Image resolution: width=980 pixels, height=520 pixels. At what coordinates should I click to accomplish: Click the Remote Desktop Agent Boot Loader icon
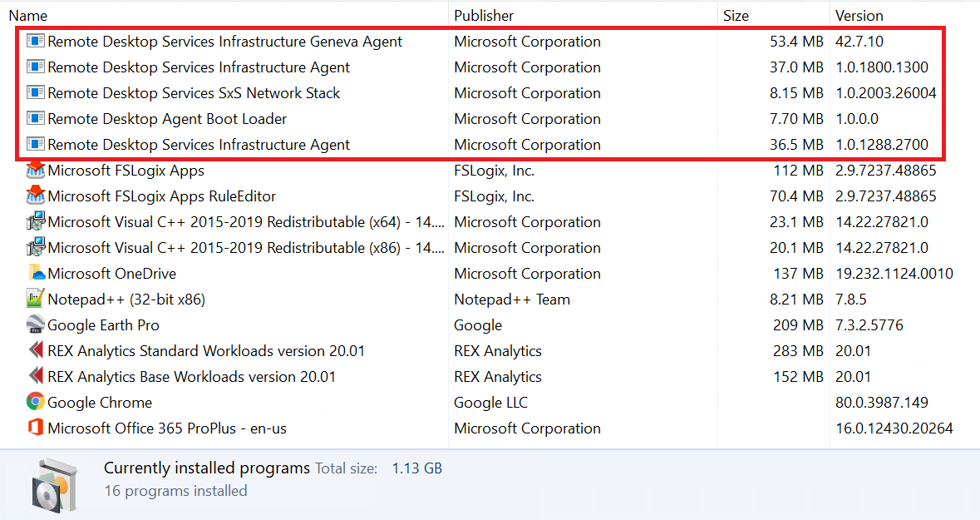pyautogui.click(x=36, y=118)
